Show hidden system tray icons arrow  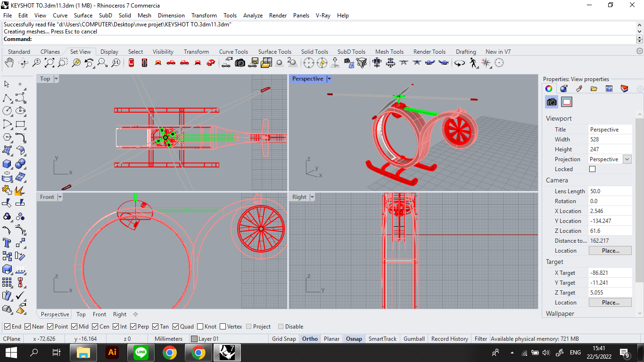pos(512,353)
